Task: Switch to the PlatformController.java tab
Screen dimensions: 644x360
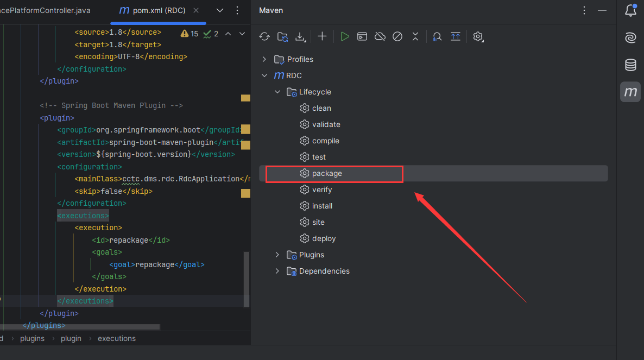Action: tap(46, 10)
